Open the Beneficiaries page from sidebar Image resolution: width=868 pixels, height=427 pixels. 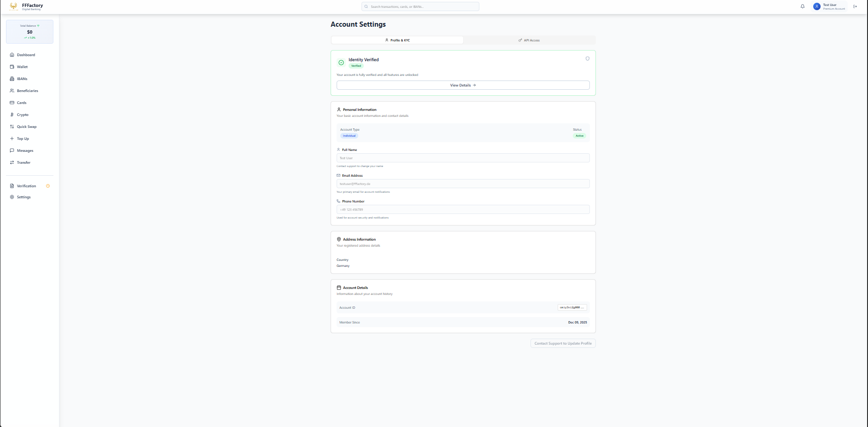[27, 91]
